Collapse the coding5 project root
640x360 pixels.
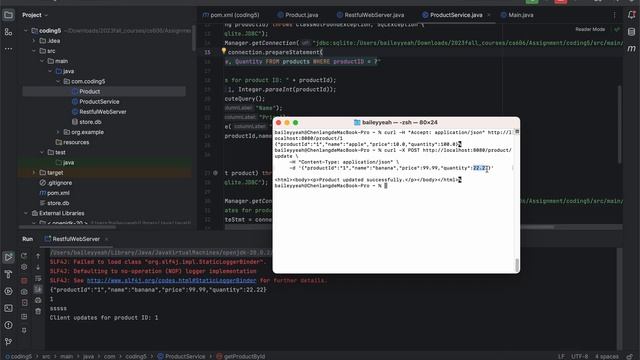pos(26,31)
